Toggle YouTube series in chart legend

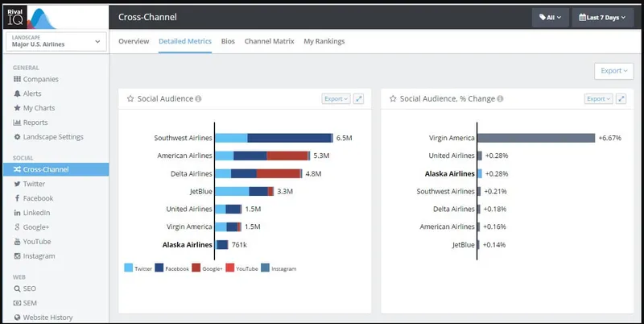[x=242, y=268]
